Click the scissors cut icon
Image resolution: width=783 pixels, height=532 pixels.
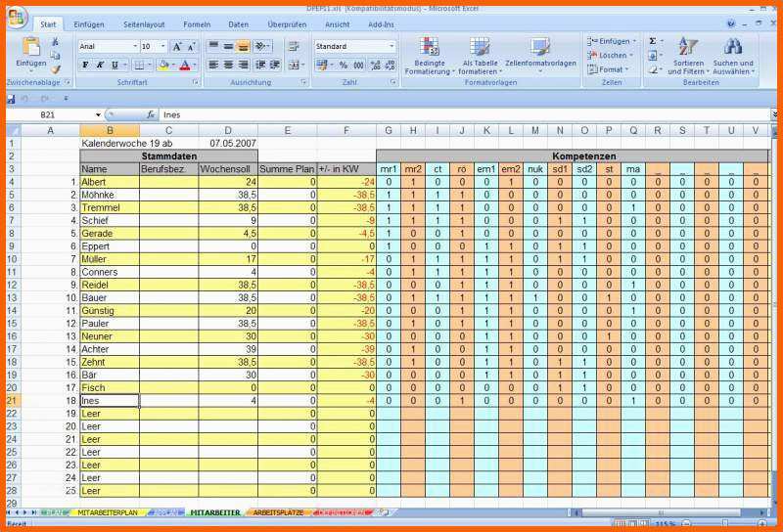(x=55, y=42)
